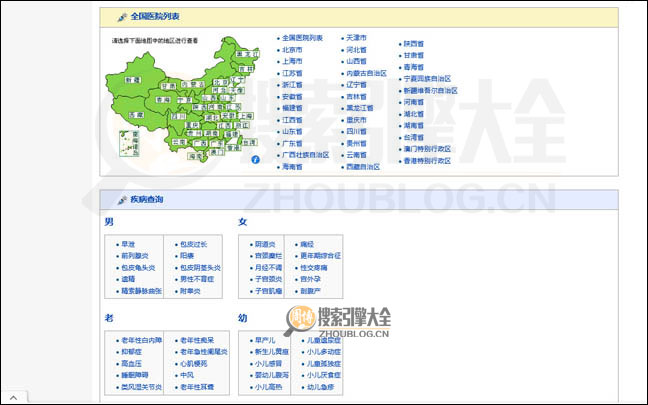Screen dimensions: 648x405
Task: Open the 月经不调 link
Action: [269, 268]
